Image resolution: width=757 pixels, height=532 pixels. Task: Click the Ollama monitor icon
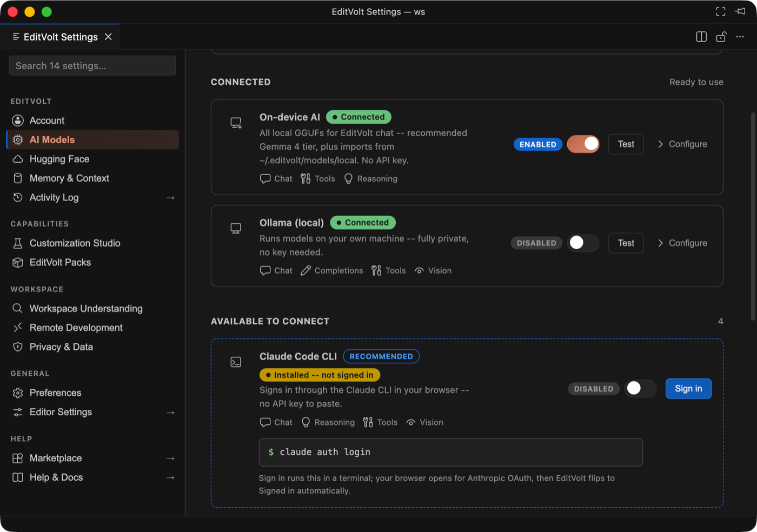[x=236, y=228]
